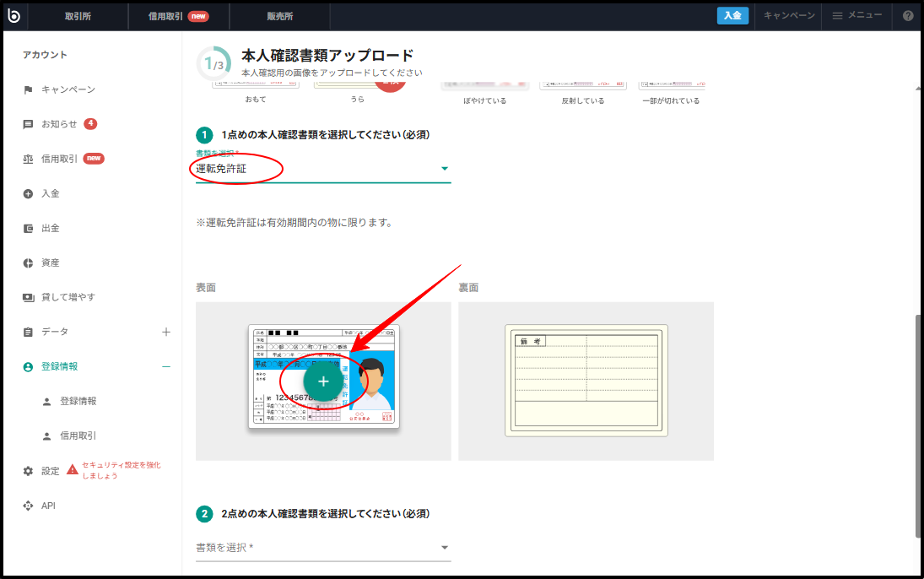Click the first document dropdown arrow
The image size is (924, 579).
click(445, 169)
